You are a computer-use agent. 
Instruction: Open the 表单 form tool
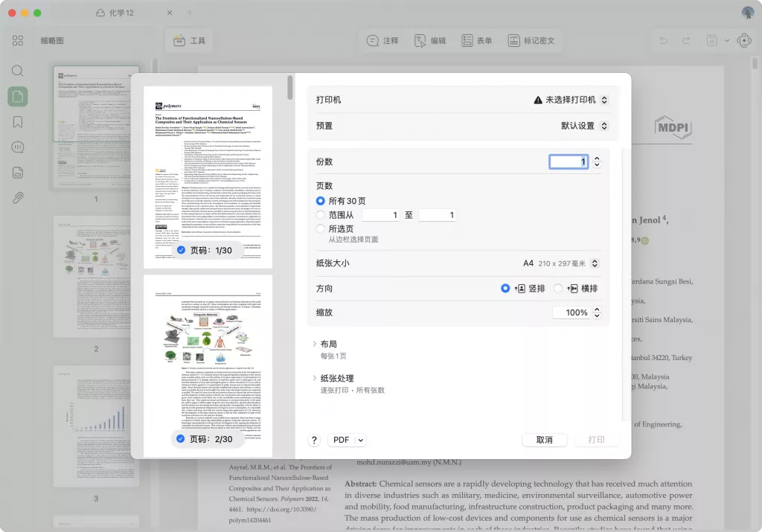pyautogui.click(x=476, y=40)
